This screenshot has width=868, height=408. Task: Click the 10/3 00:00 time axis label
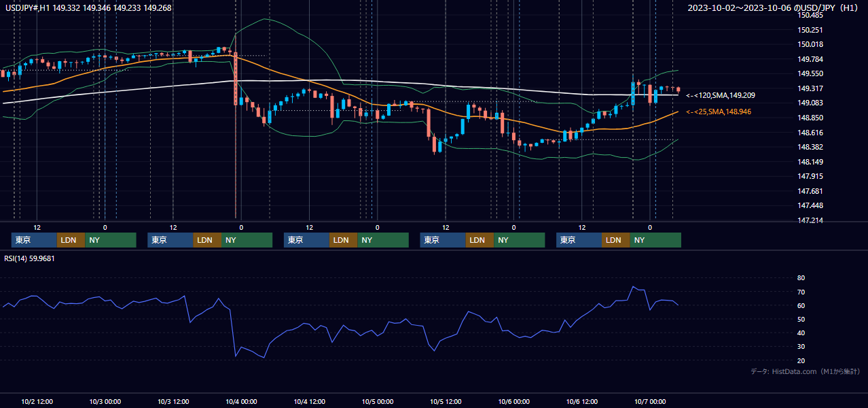tap(105, 401)
